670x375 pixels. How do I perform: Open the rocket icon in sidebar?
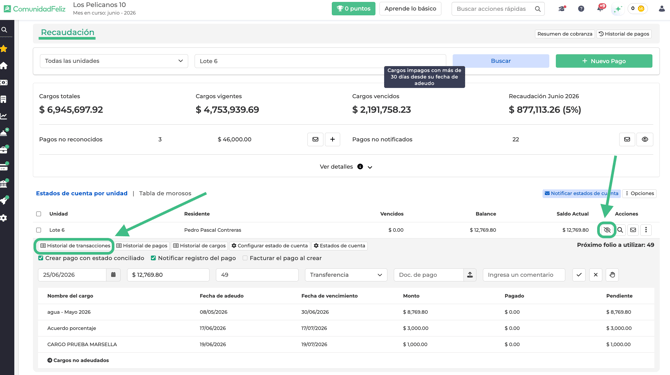point(4,201)
